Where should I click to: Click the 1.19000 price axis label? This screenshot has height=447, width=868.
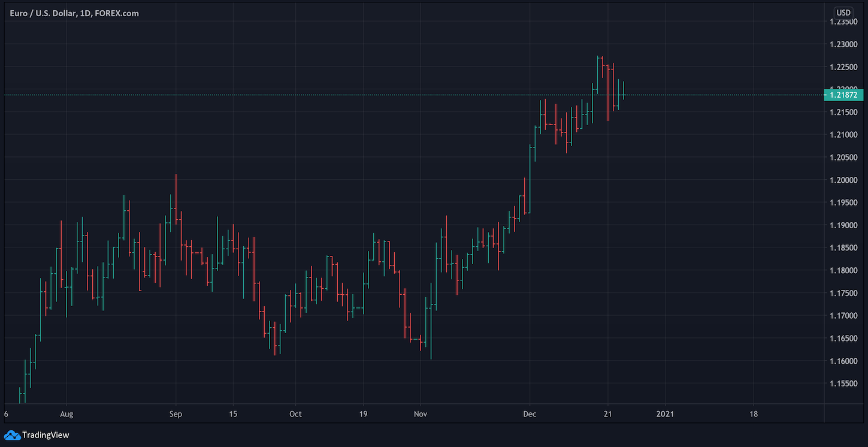[x=843, y=225]
